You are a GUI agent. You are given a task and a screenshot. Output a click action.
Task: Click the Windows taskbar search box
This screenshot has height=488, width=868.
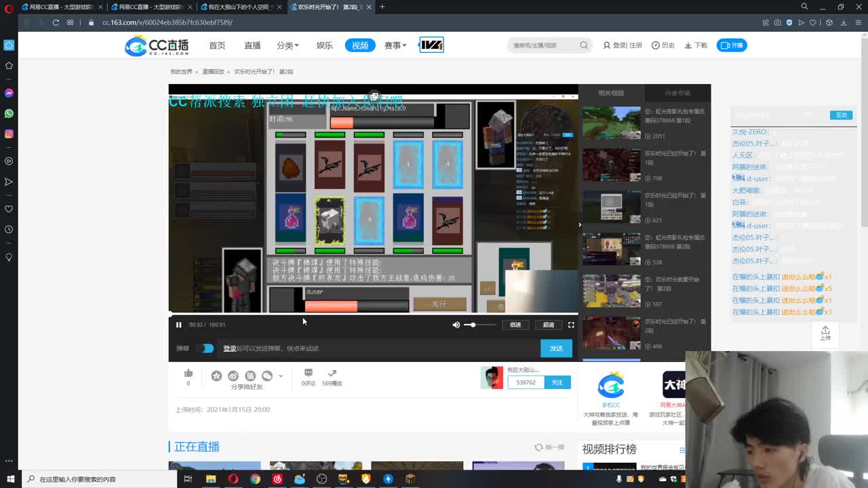[99, 479]
